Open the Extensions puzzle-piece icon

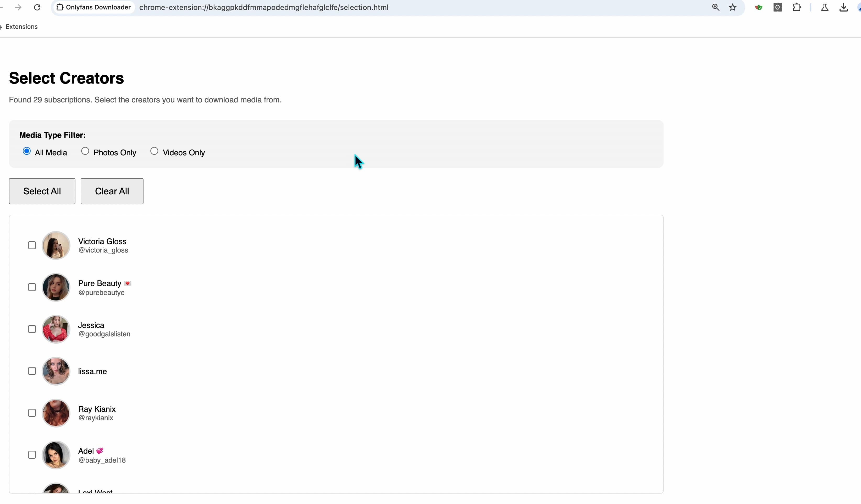click(797, 7)
